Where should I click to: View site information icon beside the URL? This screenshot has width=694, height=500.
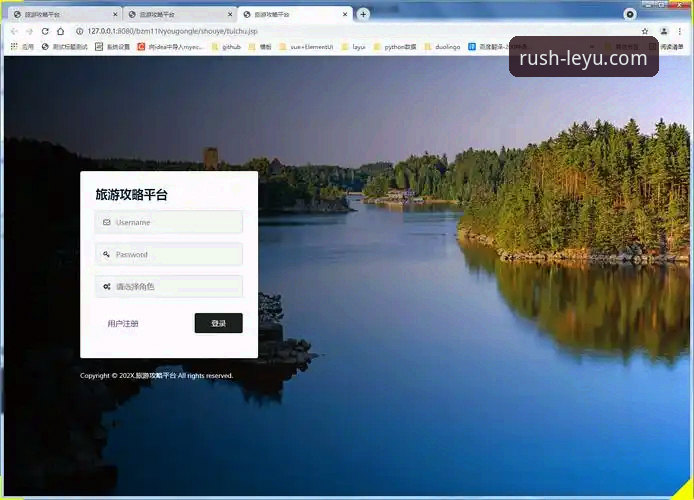tap(79, 31)
